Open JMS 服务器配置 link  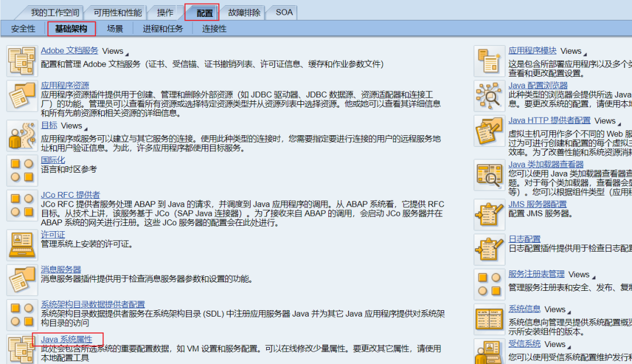click(537, 204)
